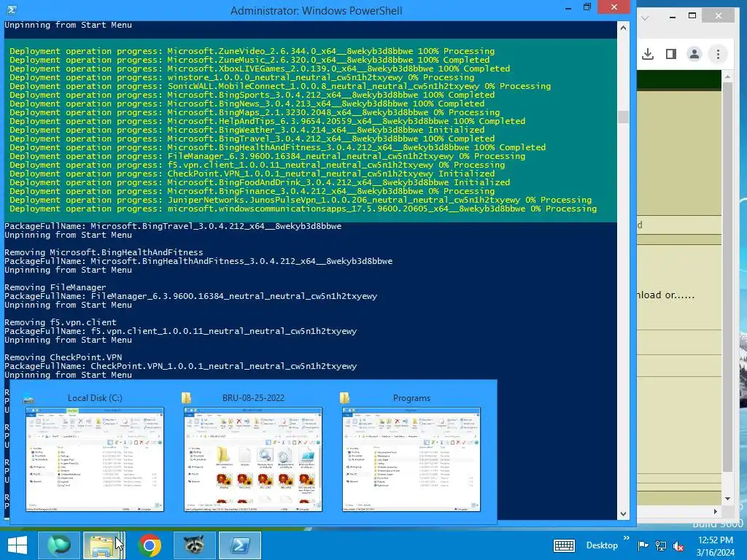
Task: Click the Chrome page vertical scrollbar thumb
Action: pos(727,276)
